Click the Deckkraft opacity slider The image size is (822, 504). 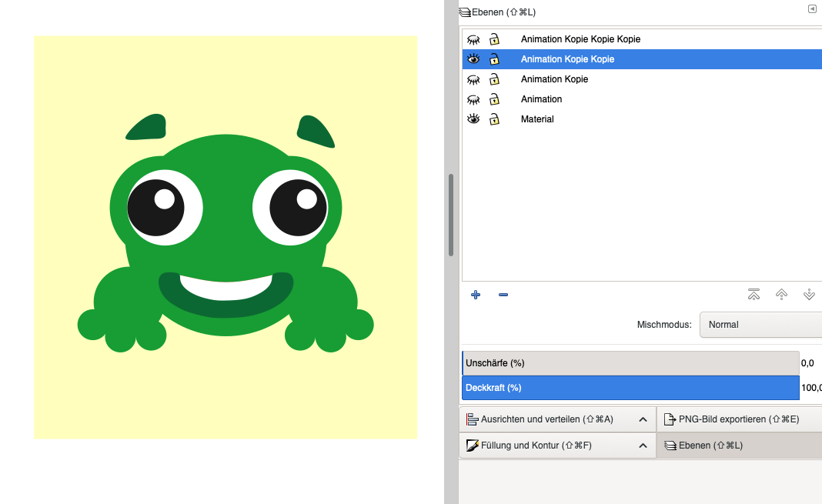point(630,388)
